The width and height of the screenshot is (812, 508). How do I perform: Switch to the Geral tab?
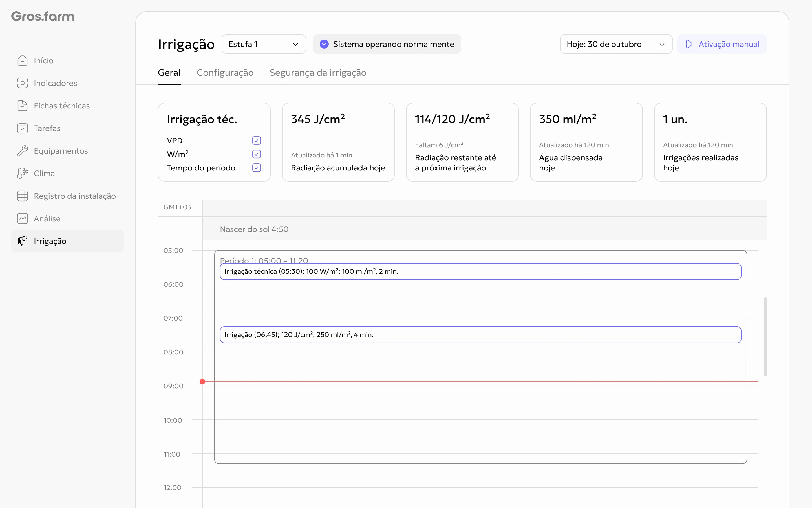pyautogui.click(x=169, y=73)
